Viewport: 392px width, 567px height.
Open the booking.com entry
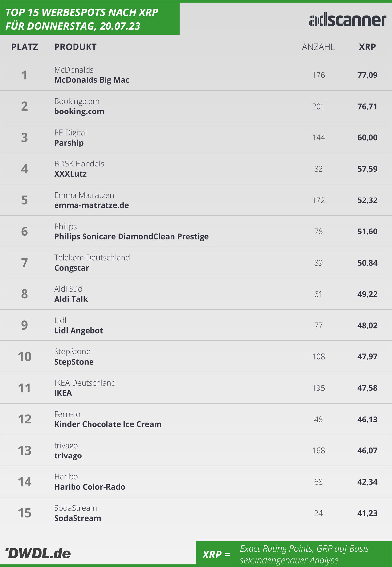coord(79,112)
